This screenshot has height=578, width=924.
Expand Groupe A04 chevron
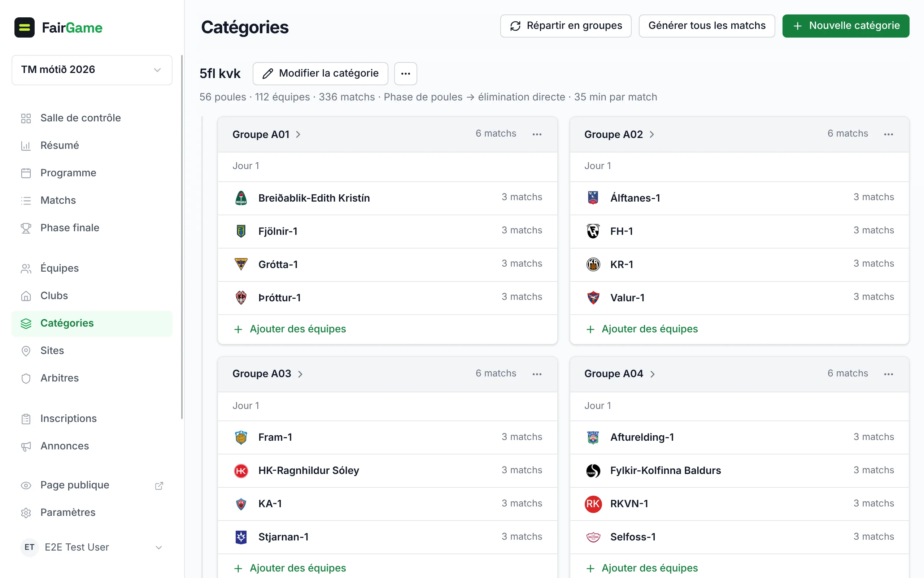point(652,374)
